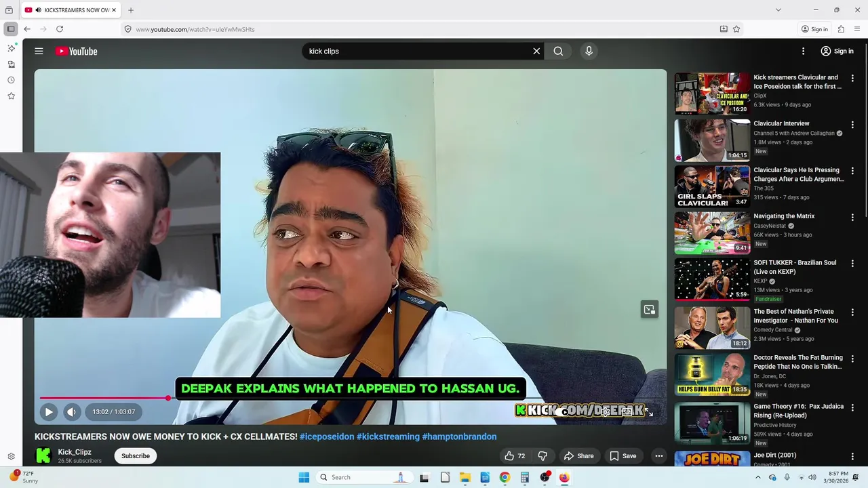Open menu for 'The Best of Nathan's Private Investigator'
Screen dimensions: 868x488
[x=852, y=312]
